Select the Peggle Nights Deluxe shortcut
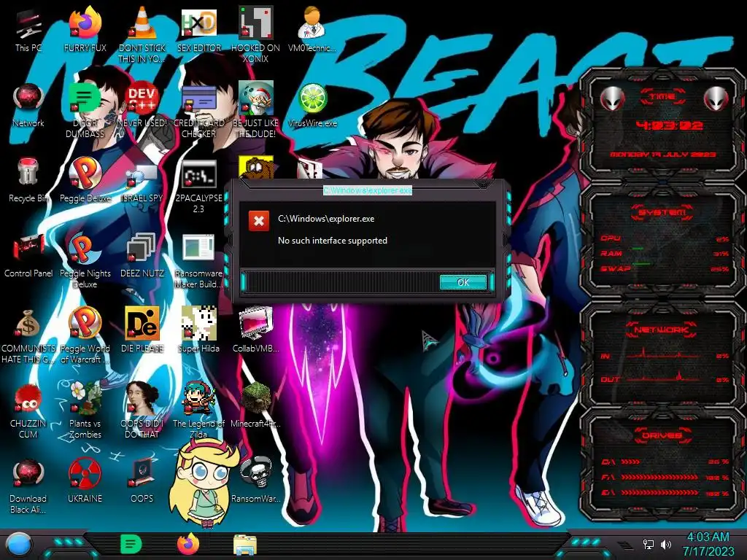The height and width of the screenshot is (560, 747). point(85,261)
